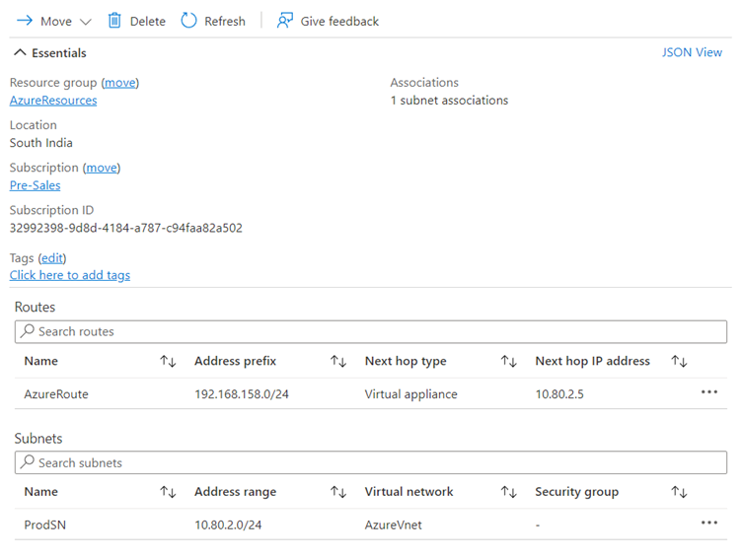Click the Delete toolbar label

[x=148, y=22]
